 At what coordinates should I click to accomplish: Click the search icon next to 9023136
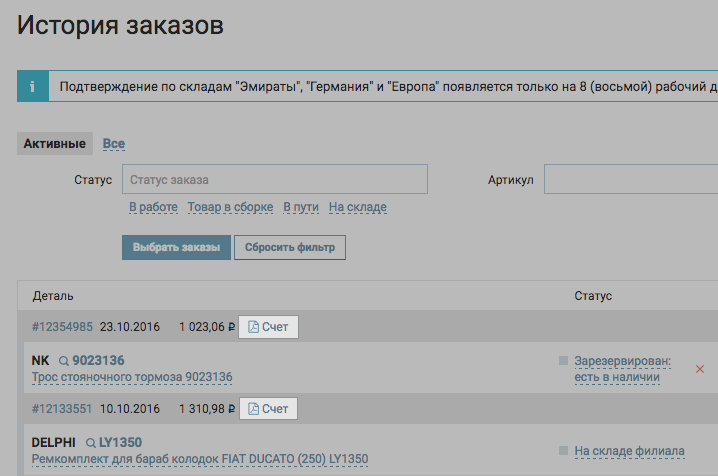click(x=64, y=361)
